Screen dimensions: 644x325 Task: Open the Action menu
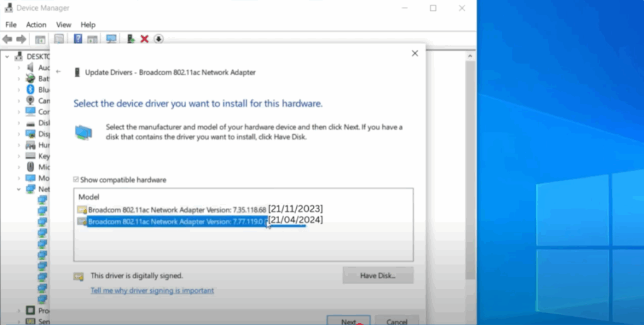pos(36,25)
